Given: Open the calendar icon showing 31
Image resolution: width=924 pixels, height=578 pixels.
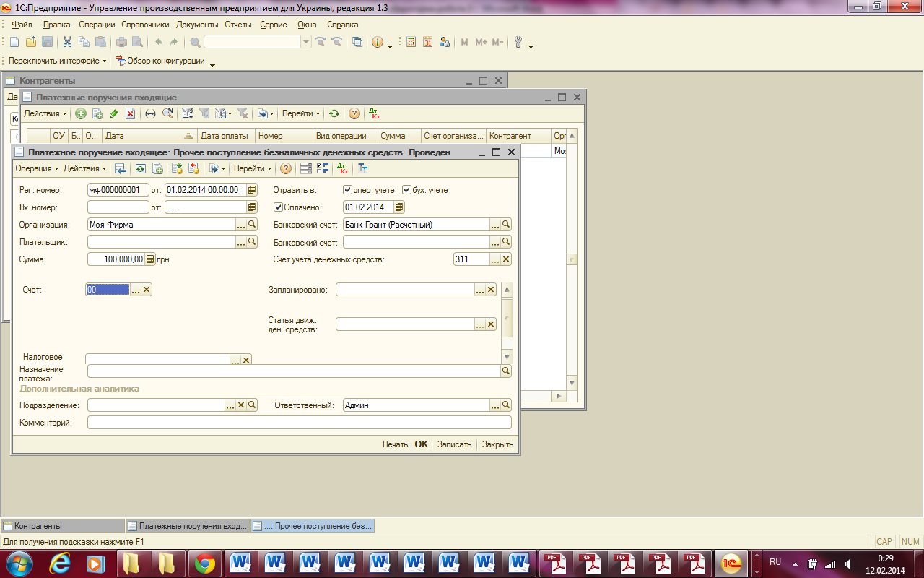Looking at the screenshot, I should point(427,42).
